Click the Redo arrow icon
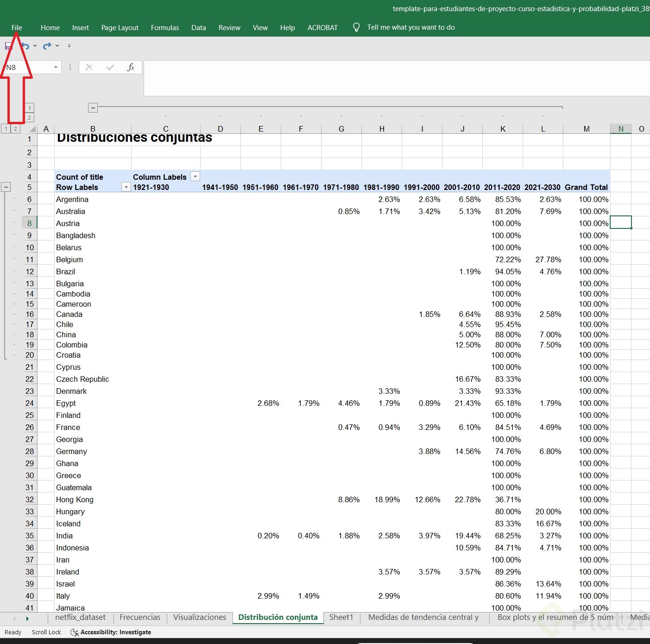This screenshot has height=644, width=650. [x=47, y=46]
